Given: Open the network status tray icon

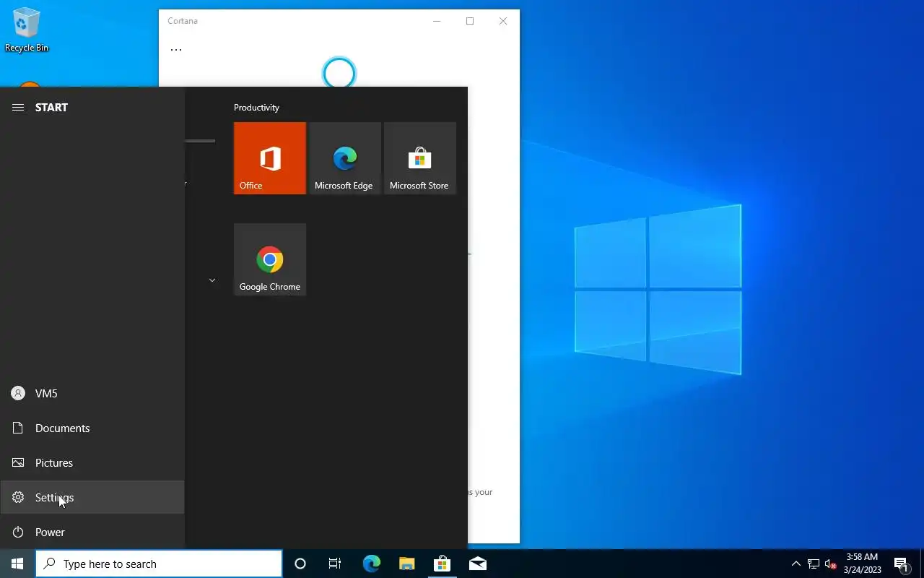Looking at the screenshot, I should [814, 564].
